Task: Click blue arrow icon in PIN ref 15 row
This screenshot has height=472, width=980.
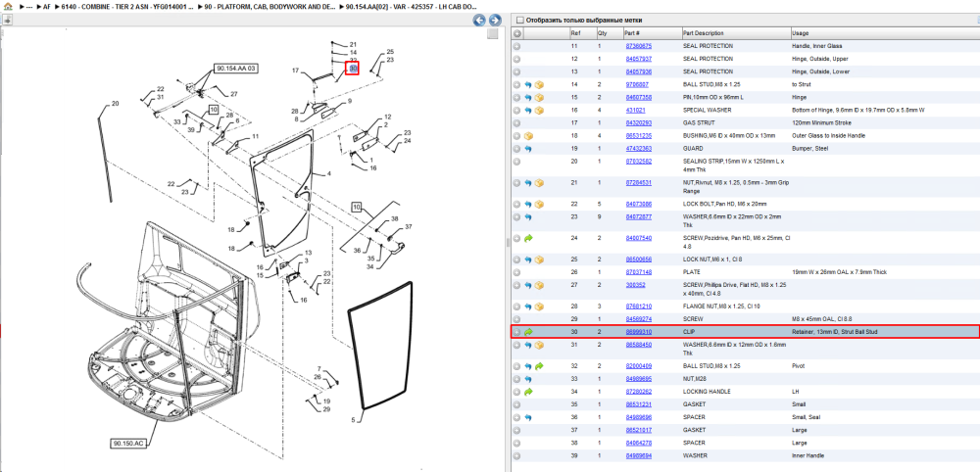Action: click(x=528, y=97)
